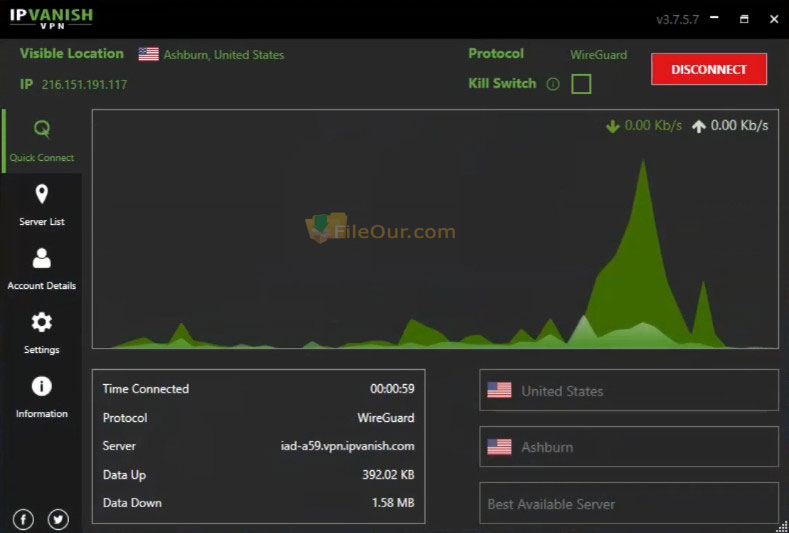Viewport: 789px width, 533px height.
Task: Open the Quick Connect tab
Action: click(x=42, y=141)
